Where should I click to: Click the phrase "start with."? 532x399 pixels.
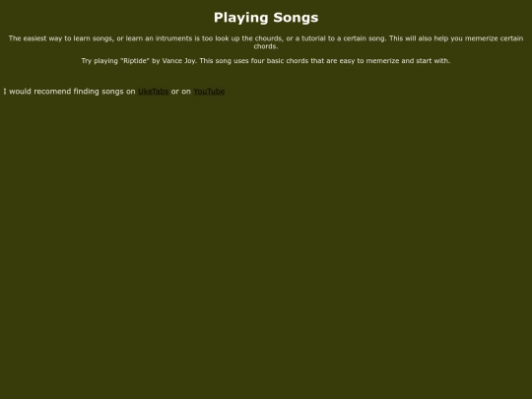pyautogui.click(x=432, y=61)
